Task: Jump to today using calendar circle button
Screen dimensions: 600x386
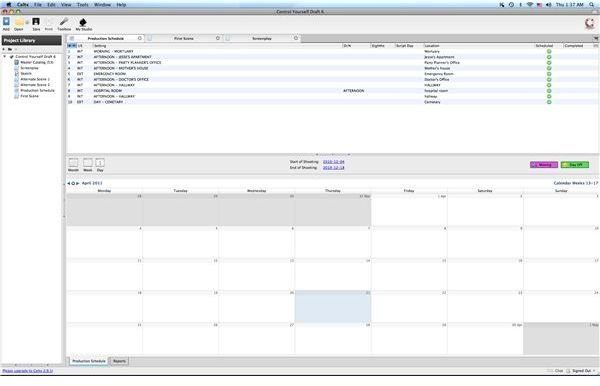Action: pyautogui.click(x=73, y=183)
